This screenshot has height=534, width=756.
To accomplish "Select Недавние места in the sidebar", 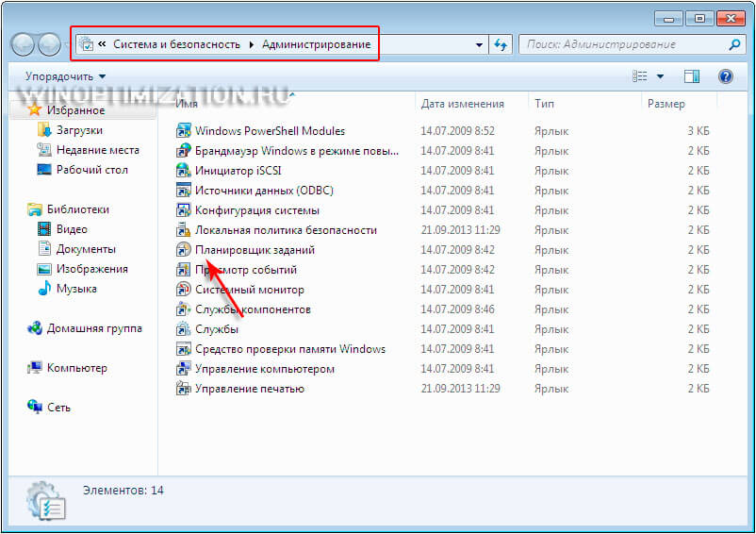I will click(x=98, y=150).
